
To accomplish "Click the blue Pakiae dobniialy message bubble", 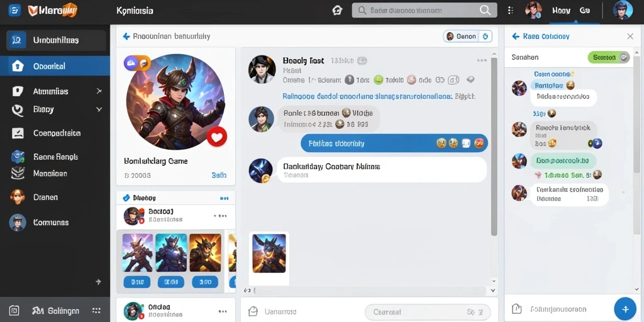I will tap(394, 143).
